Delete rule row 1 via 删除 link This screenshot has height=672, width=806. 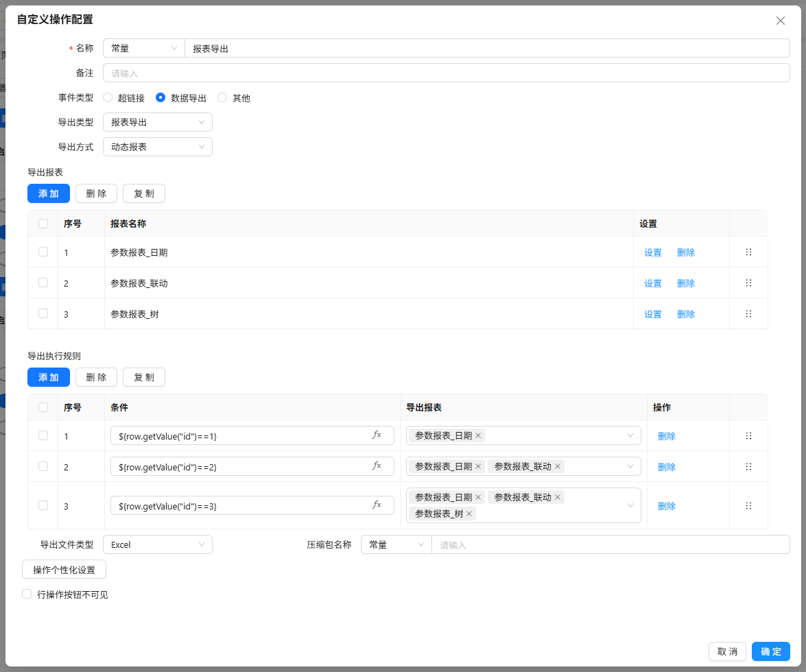tap(667, 436)
